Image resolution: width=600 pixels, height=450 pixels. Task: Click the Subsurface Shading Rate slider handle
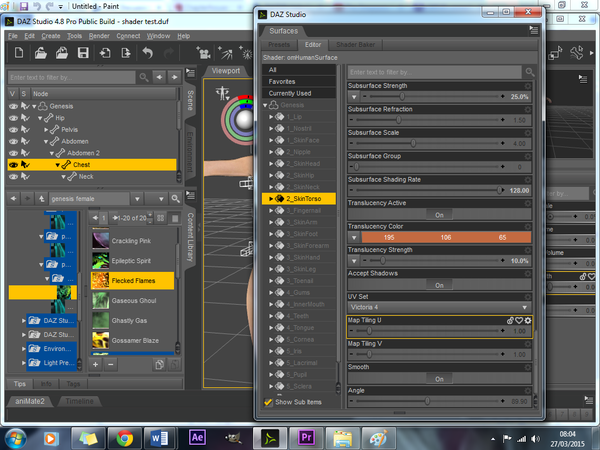tap(499, 190)
